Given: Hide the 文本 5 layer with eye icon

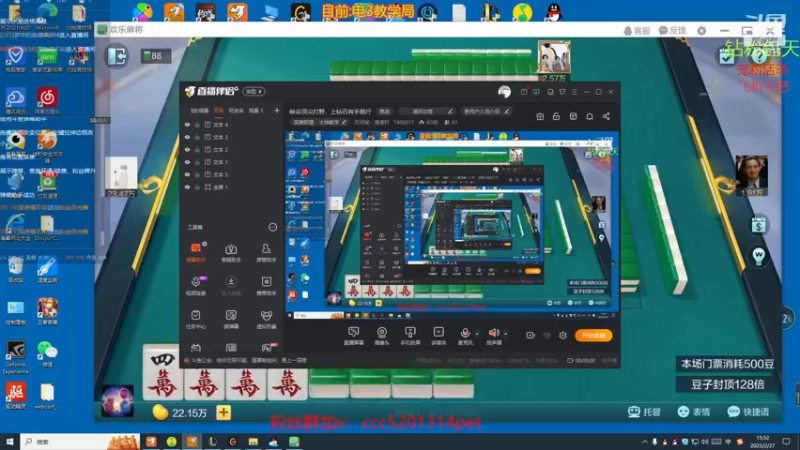Looking at the screenshot, I should pyautogui.click(x=187, y=174).
